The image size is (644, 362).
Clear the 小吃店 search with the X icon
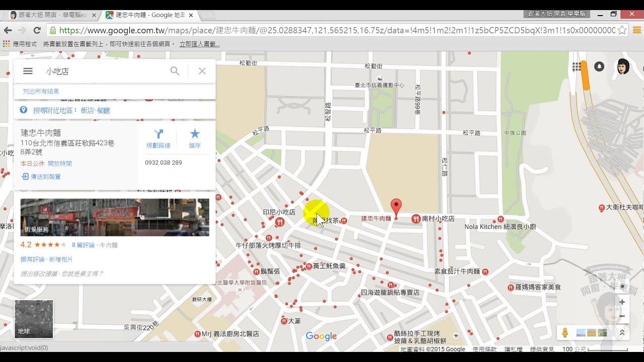point(202,71)
